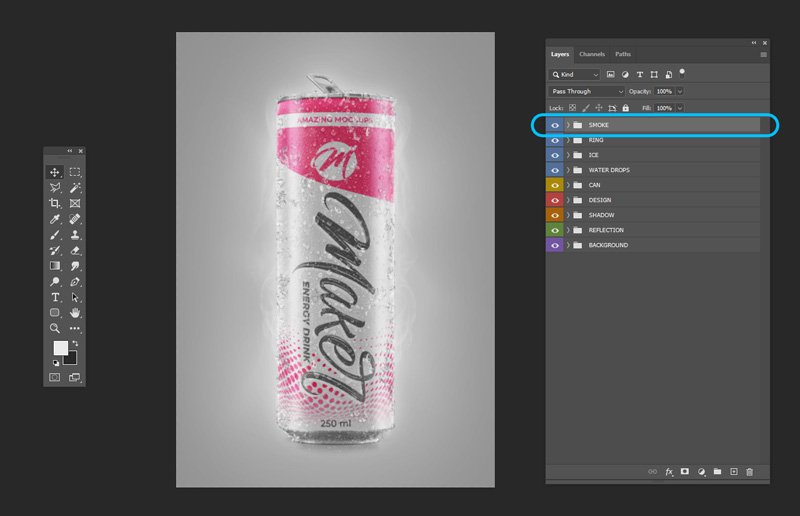This screenshot has width=800, height=516.
Task: Hide the ICE layer group
Action: point(555,155)
